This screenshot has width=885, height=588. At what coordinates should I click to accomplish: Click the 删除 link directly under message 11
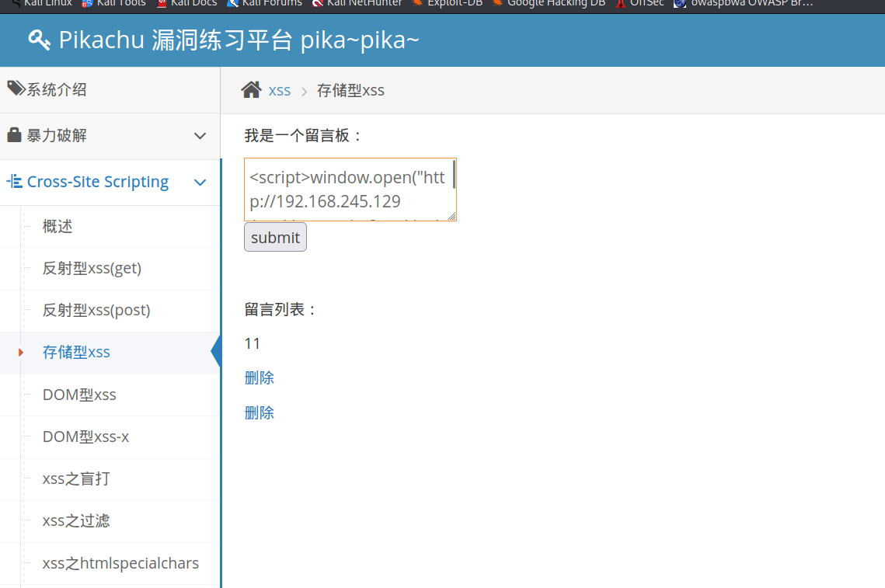[259, 378]
